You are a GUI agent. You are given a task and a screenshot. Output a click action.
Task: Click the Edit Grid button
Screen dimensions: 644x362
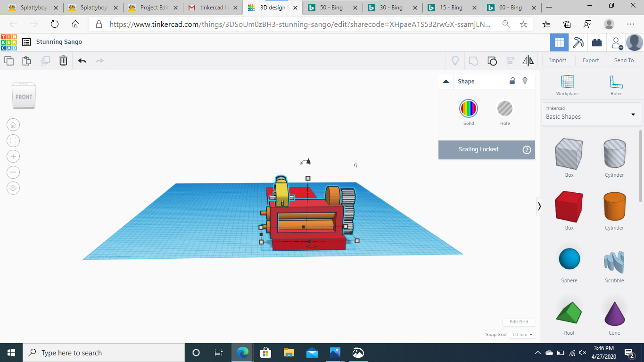click(519, 322)
